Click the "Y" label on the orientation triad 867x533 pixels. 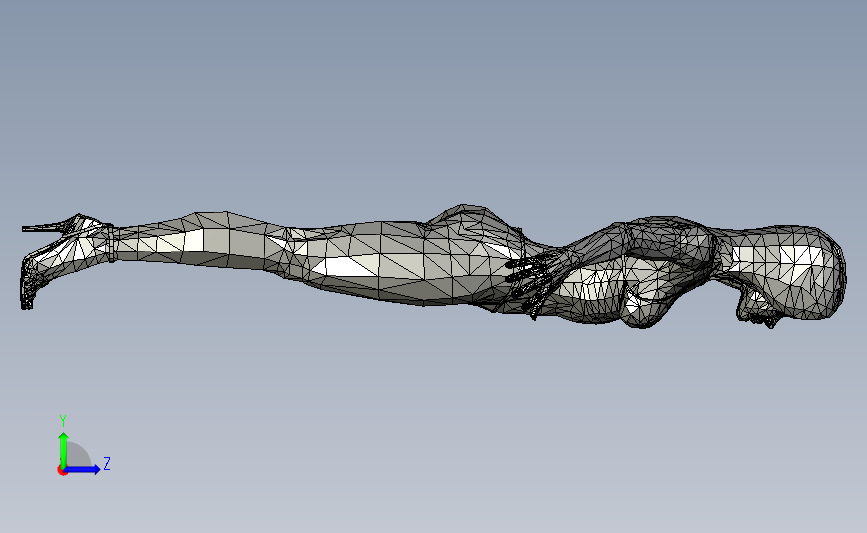[x=63, y=421]
